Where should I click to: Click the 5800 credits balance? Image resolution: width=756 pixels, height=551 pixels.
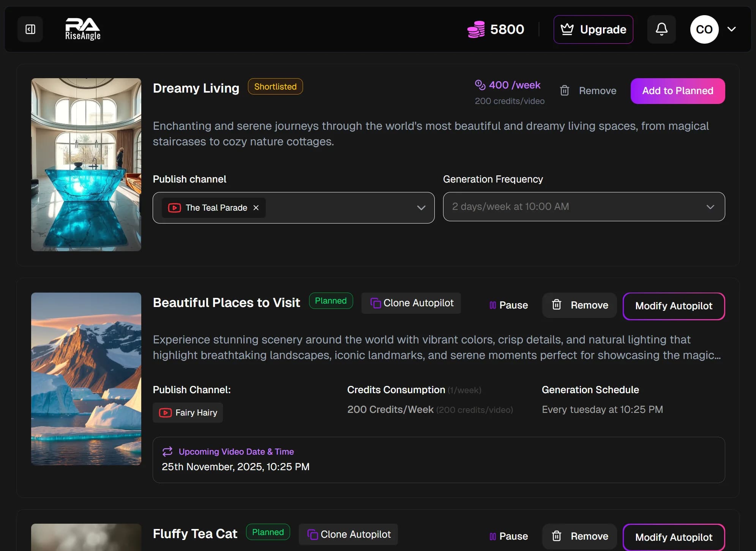pos(507,29)
